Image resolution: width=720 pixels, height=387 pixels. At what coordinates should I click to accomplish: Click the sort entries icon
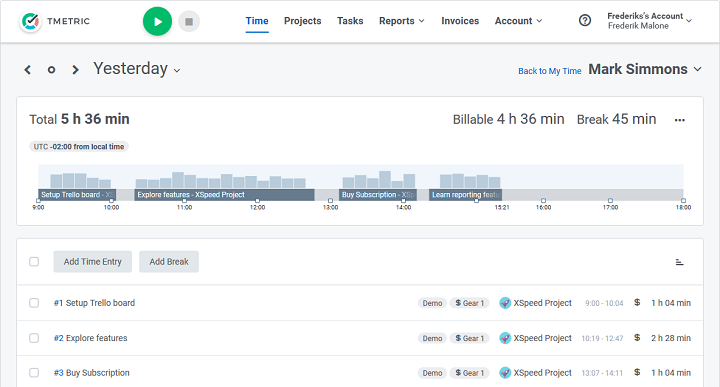680,262
